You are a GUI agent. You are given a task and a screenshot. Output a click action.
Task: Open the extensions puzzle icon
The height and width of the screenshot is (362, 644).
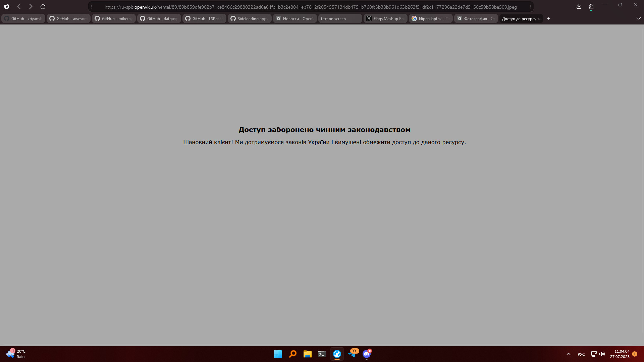591,6
